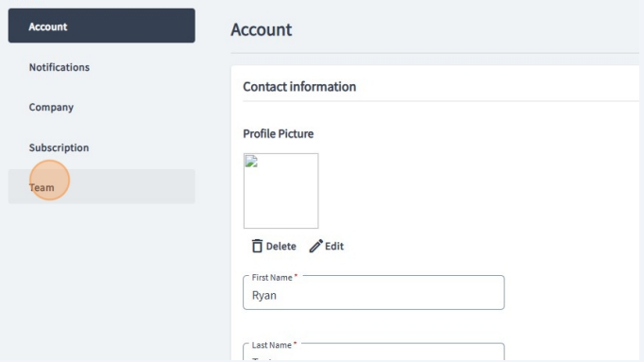This screenshot has width=644, height=362.
Task: Click the Account page heading
Action: click(262, 29)
